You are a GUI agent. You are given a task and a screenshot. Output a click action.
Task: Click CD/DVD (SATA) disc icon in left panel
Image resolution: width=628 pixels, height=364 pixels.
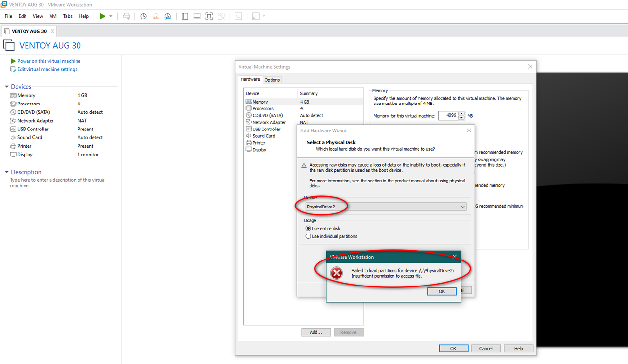pyautogui.click(x=13, y=112)
